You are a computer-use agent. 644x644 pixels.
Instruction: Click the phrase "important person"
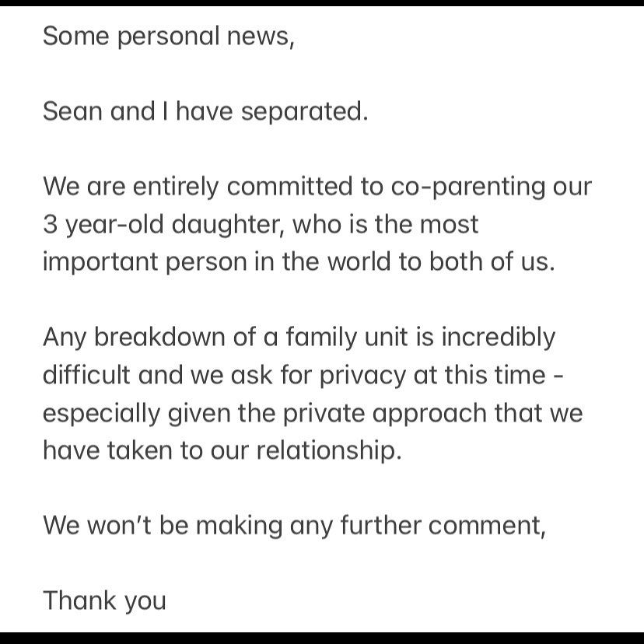(158, 261)
